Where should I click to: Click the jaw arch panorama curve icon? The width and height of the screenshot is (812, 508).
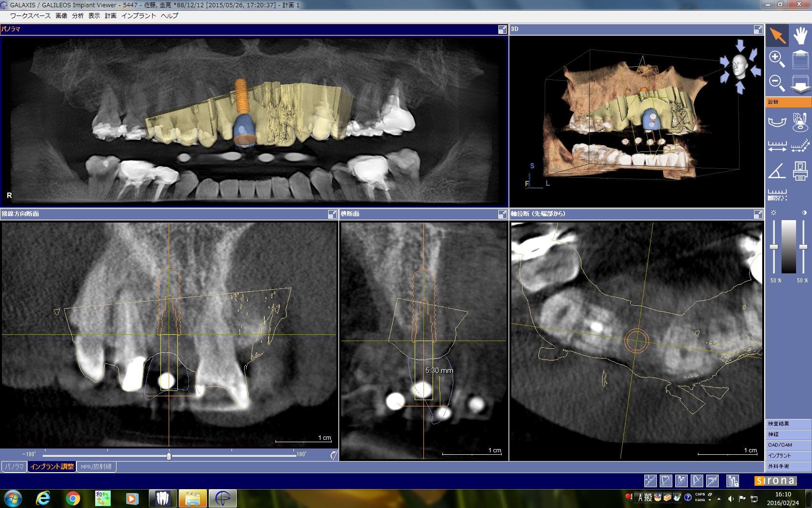[777, 122]
